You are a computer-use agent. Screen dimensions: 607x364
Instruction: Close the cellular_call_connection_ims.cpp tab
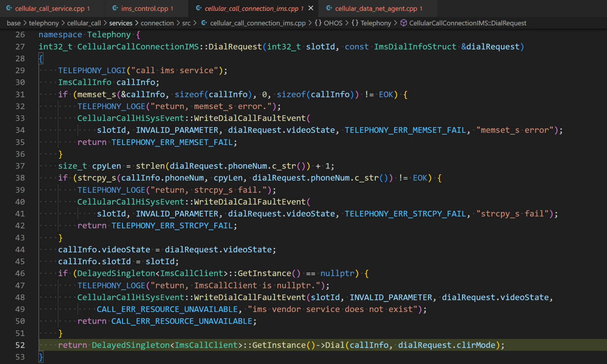click(311, 8)
